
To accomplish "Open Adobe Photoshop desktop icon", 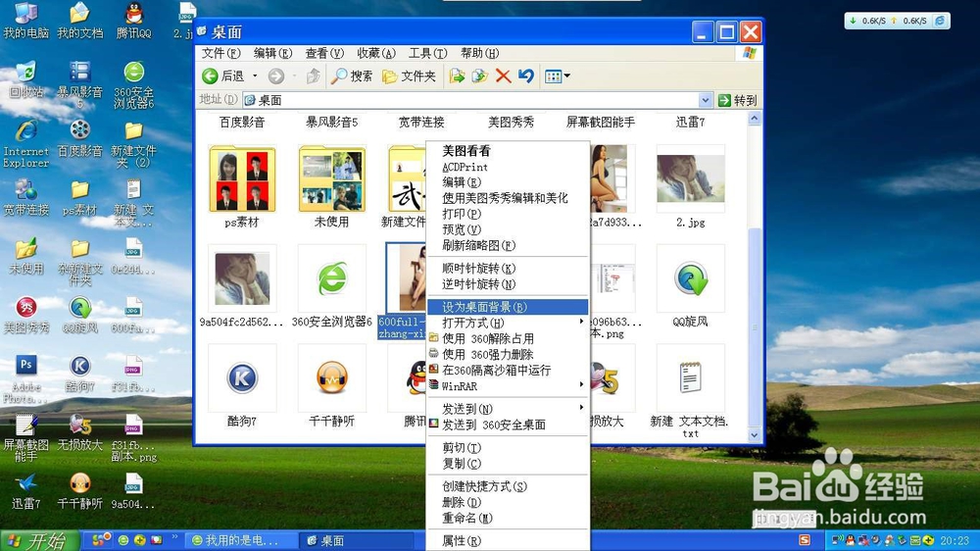I will coord(25,379).
